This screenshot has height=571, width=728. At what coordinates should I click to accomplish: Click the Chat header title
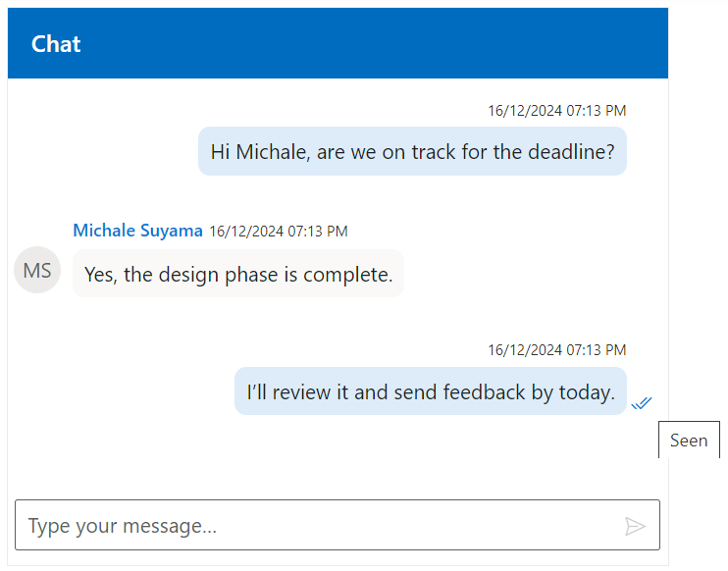tap(56, 44)
